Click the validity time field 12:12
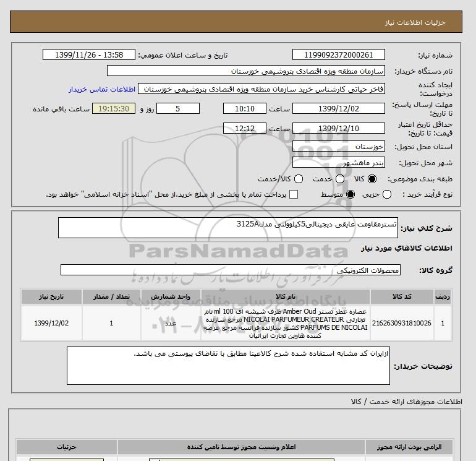The height and width of the screenshot is (461, 476). (x=245, y=128)
